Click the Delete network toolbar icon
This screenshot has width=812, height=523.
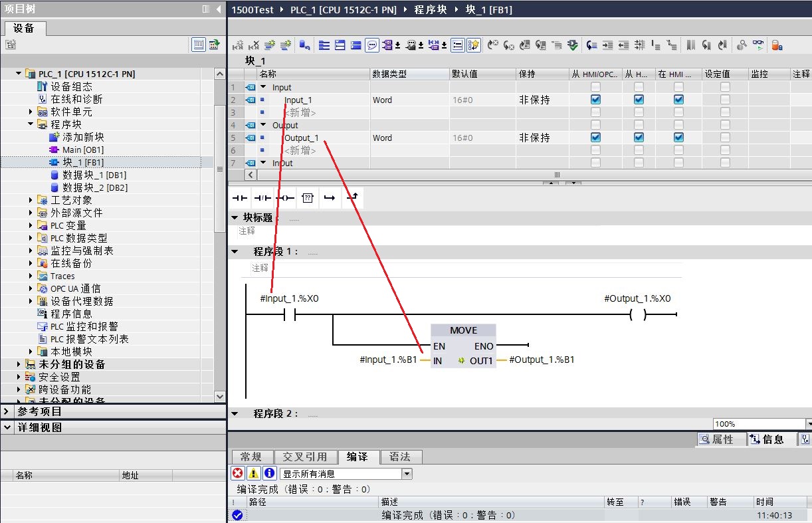click(254, 45)
